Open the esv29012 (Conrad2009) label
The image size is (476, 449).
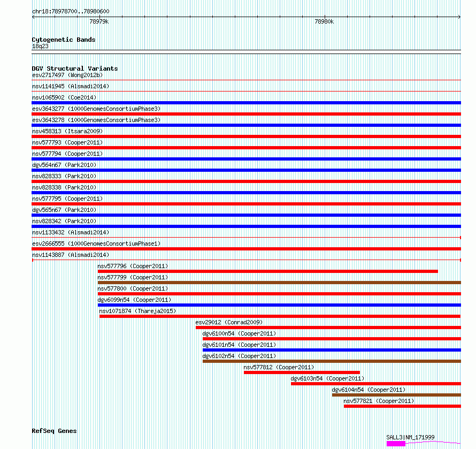(x=229, y=322)
